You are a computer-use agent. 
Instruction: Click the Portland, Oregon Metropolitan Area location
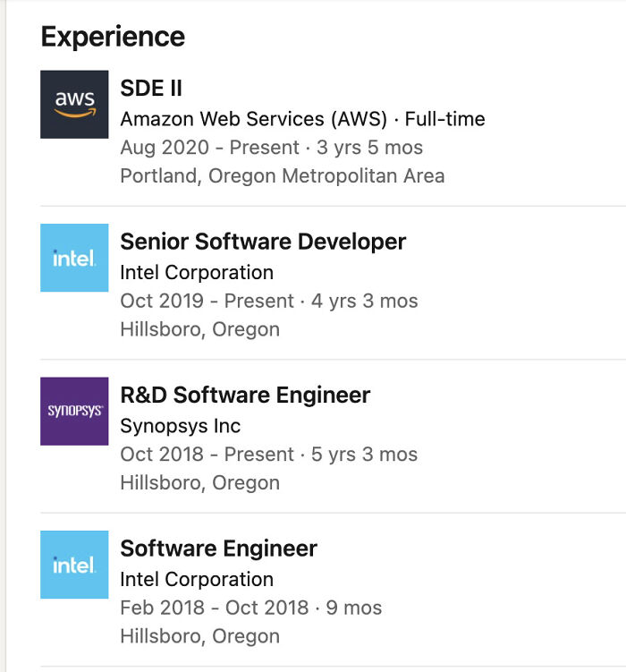coord(282,175)
